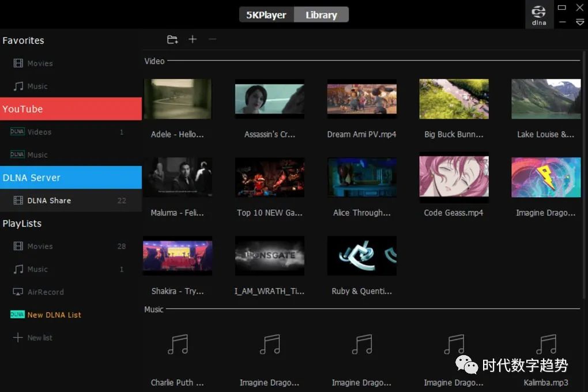Click the minus remove item icon
588x392 pixels.
[212, 39]
